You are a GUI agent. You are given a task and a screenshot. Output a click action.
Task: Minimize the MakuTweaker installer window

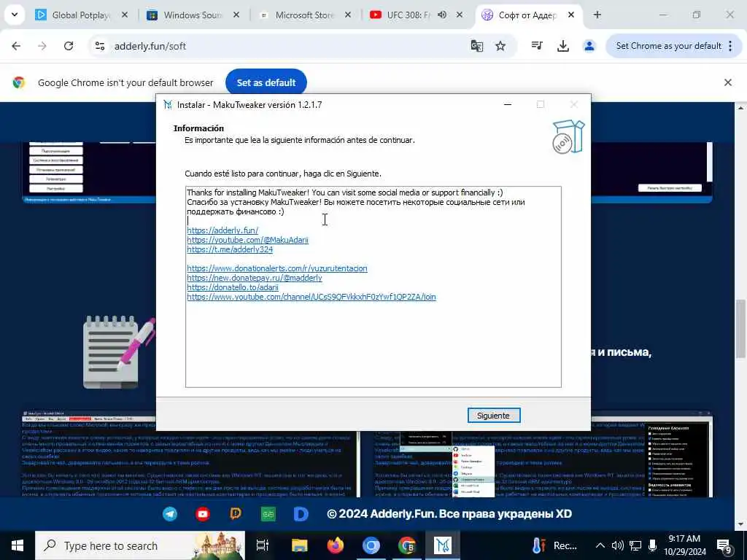(x=508, y=104)
